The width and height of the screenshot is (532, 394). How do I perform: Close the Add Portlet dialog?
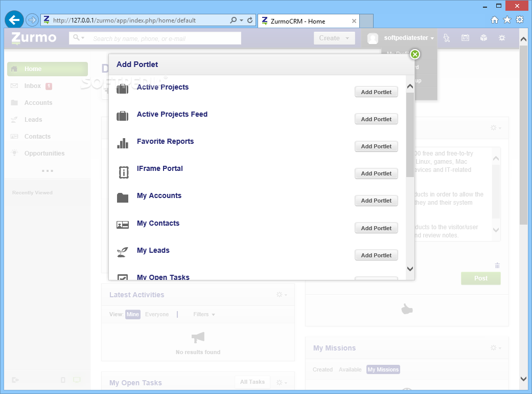click(x=414, y=54)
